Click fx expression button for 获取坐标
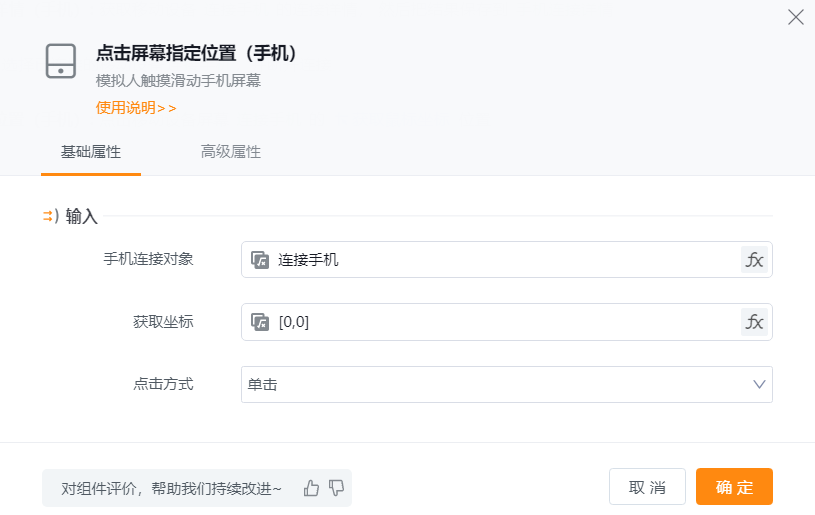This screenshot has width=815, height=515. coord(755,322)
